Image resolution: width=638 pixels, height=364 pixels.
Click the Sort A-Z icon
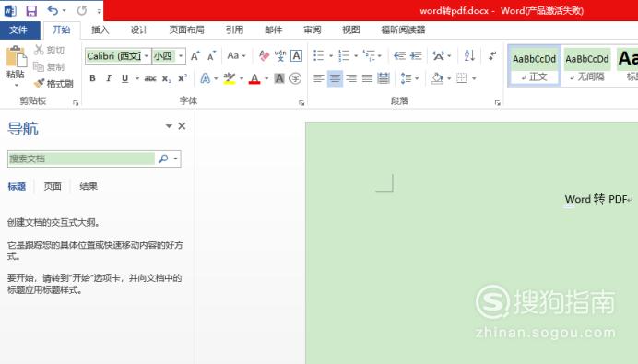(x=469, y=55)
